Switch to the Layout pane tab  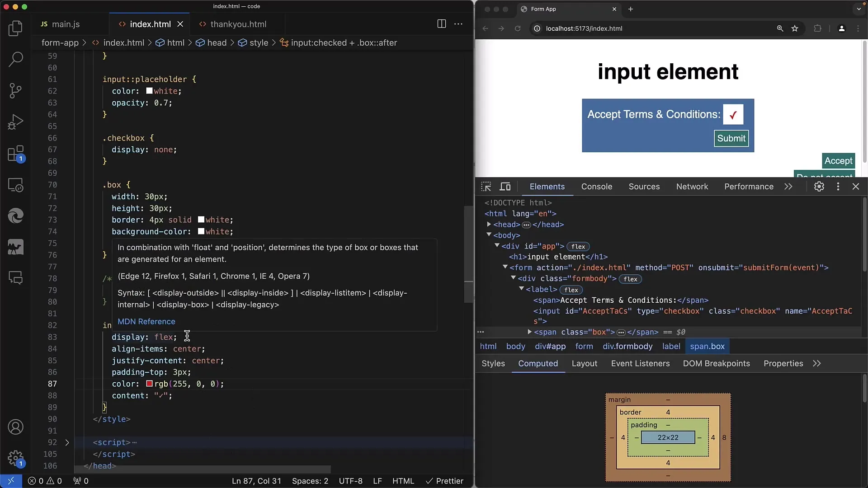[x=584, y=364]
